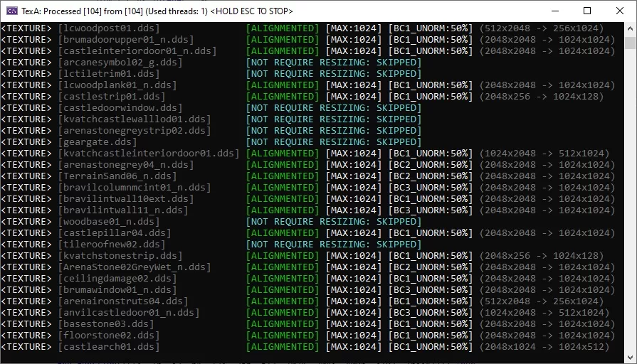The image size is (637, 364).
Task: Select filename ceilingdamage02.dds
Action: click(x=117, y=279)
